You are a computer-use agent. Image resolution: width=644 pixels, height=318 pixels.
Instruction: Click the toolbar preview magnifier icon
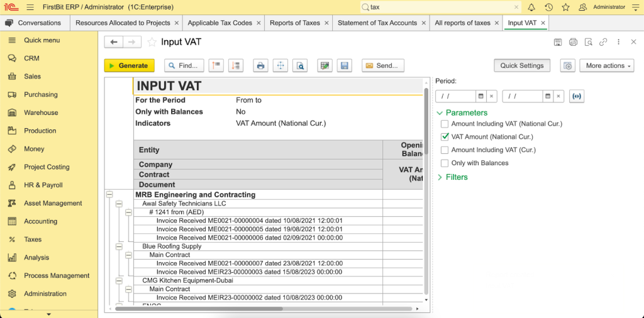[300, 65]
